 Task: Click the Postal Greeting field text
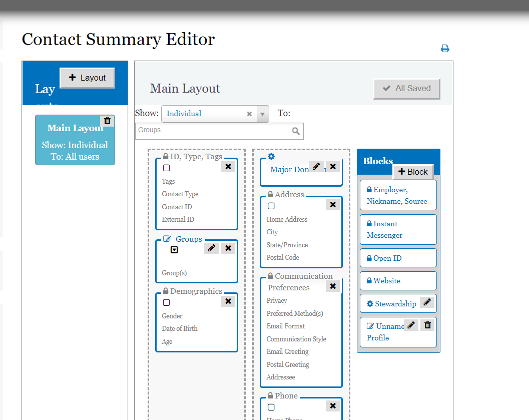click(287, 364)
